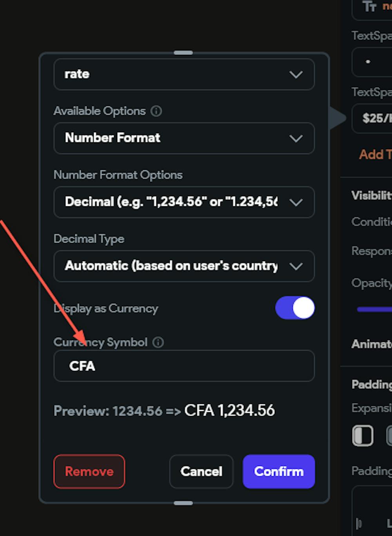This screenshot has height=536, width=392.
Task: Click the Tt typography style icon
Action: coord(369,6)
